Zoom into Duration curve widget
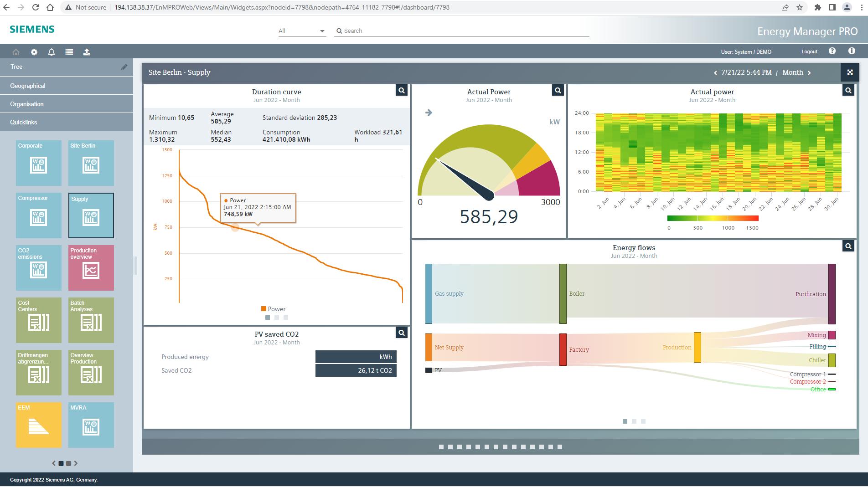Image resolution: width=868 pixels, height=487 pixels. click(x=401, y=90)
